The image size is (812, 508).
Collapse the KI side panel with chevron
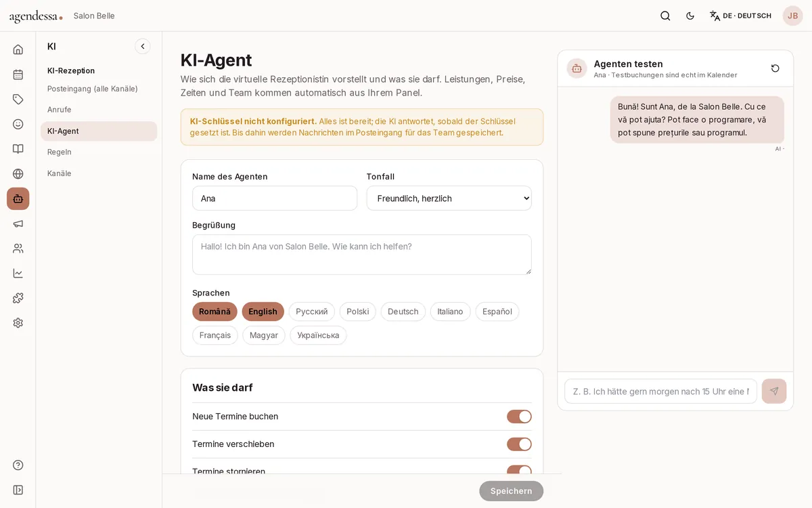click(143, 46)
